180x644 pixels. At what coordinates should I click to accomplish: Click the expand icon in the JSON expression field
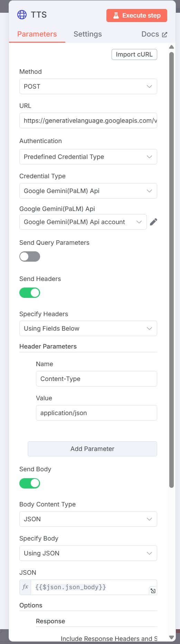tap(153, 591)
